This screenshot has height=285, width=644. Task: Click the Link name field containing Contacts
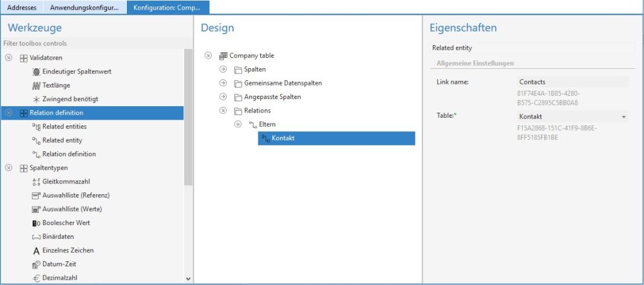pyautogui.click(x=572, y=82)
